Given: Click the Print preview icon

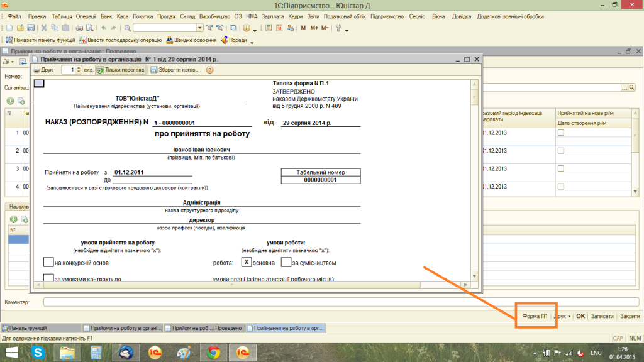Looking at the screenshot, I should (89, 28).
